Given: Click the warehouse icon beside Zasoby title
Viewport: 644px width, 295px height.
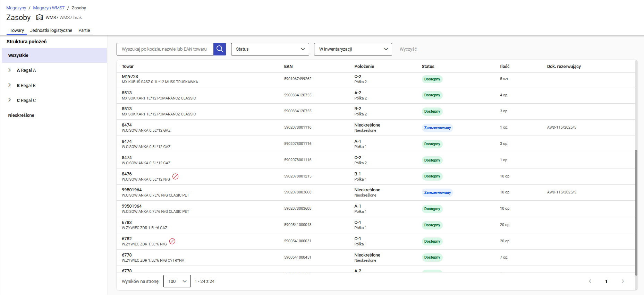Looking at the screenshot, I should [x=40, y=17].
